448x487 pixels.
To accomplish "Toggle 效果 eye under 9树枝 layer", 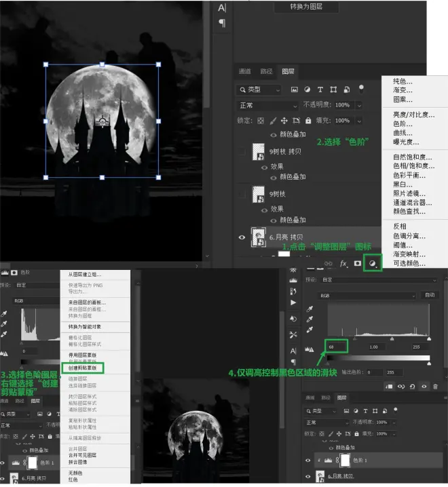I will tap(264, 210).
